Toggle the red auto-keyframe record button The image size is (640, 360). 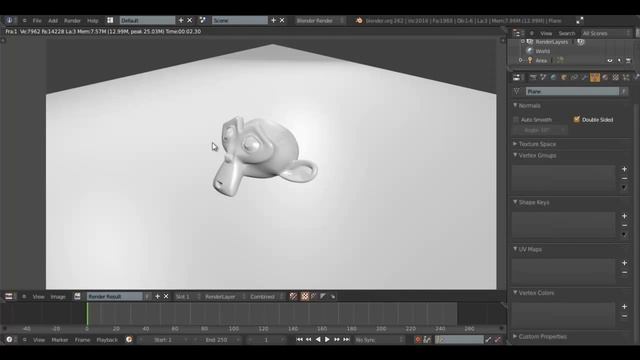(417, 340)
